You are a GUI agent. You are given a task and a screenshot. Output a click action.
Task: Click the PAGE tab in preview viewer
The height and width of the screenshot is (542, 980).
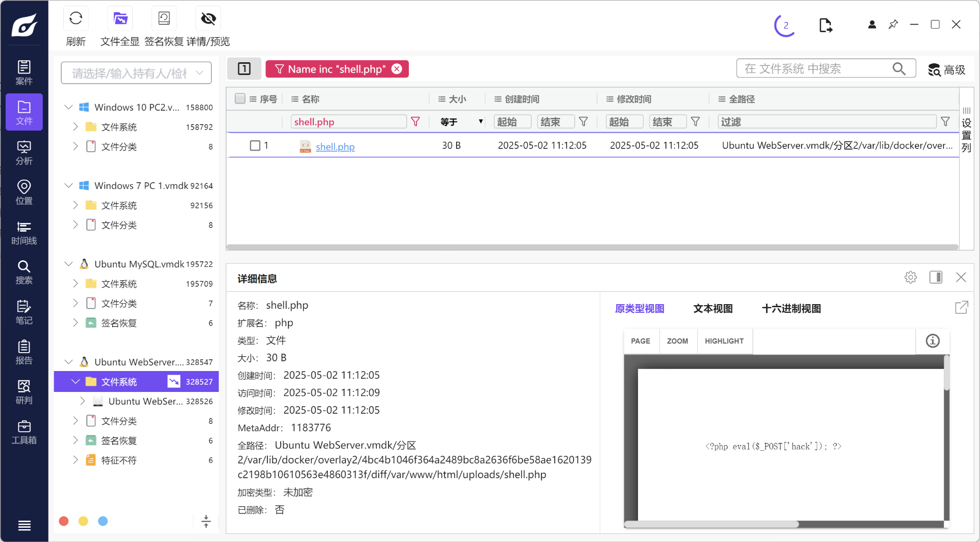tap(641, 341)
